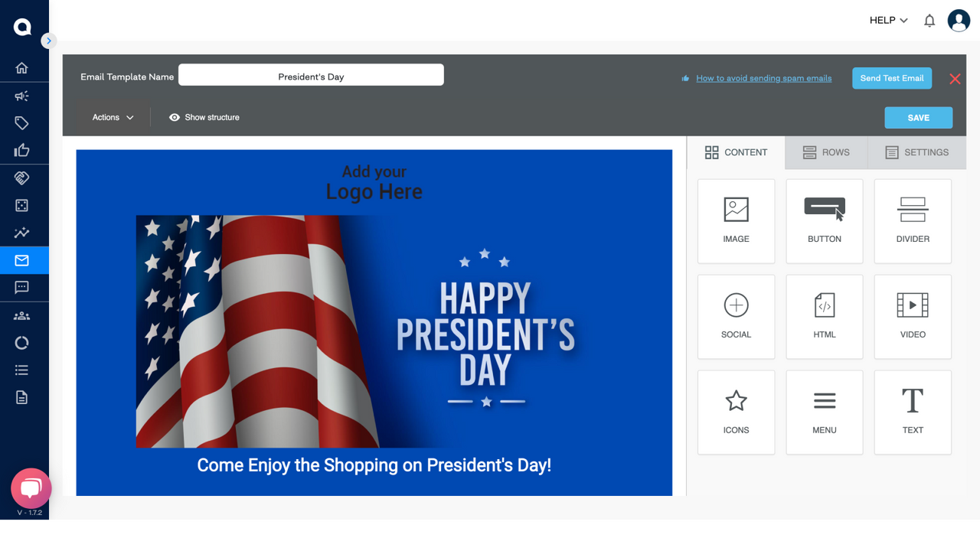Add a Divider block to the email

point(912,221)
